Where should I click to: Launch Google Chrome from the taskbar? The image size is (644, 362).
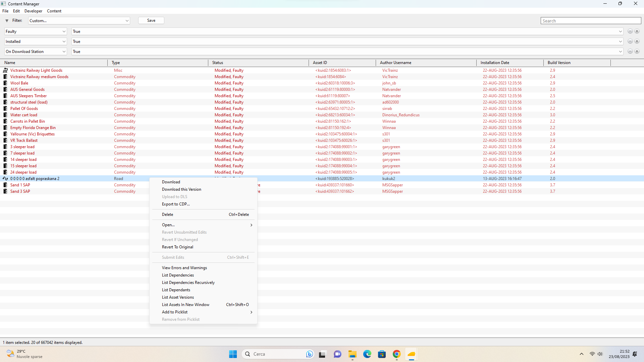[397, 354]
